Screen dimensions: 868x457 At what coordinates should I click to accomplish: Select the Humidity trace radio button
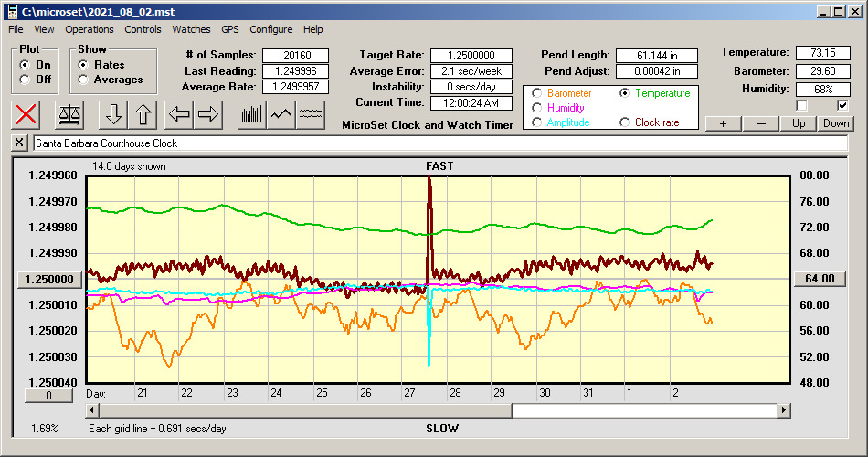tap(536, 108)
